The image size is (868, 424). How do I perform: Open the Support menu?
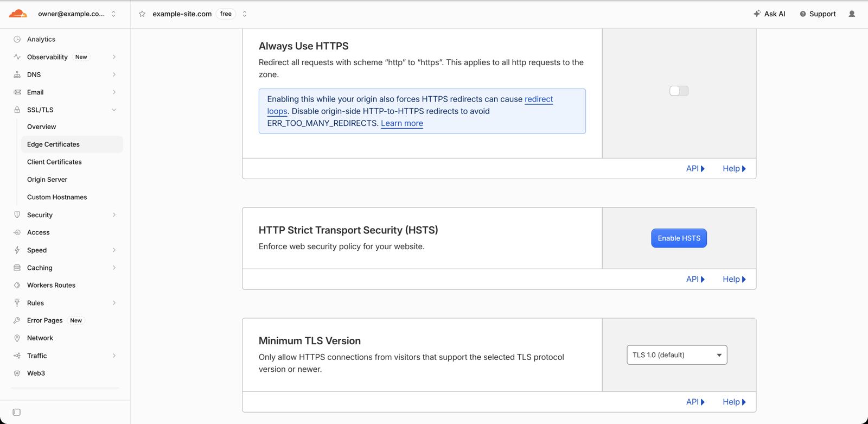tap(818, 14)
